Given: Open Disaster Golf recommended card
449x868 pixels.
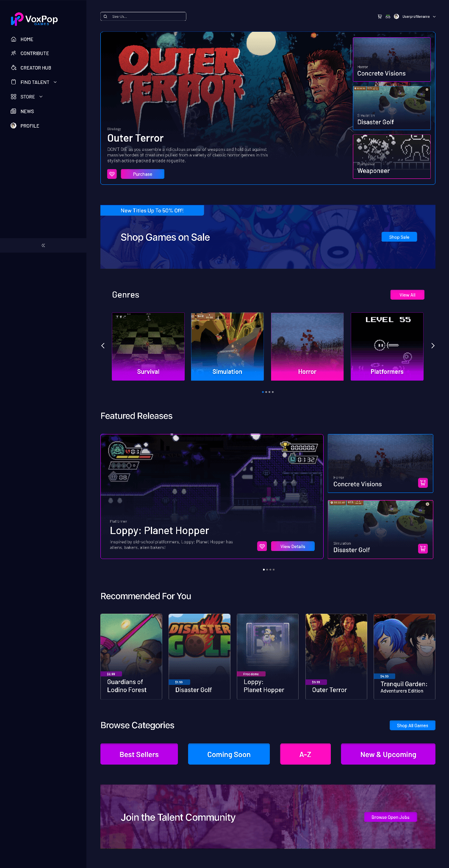Looking at the screenshot, I should 200,657.
